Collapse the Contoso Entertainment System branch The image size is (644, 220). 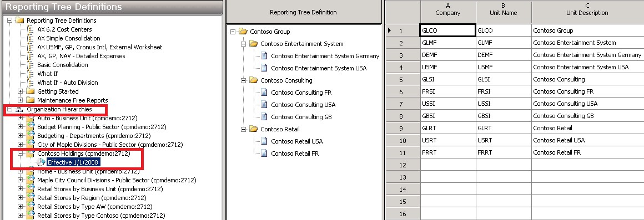tap(244, 44)
